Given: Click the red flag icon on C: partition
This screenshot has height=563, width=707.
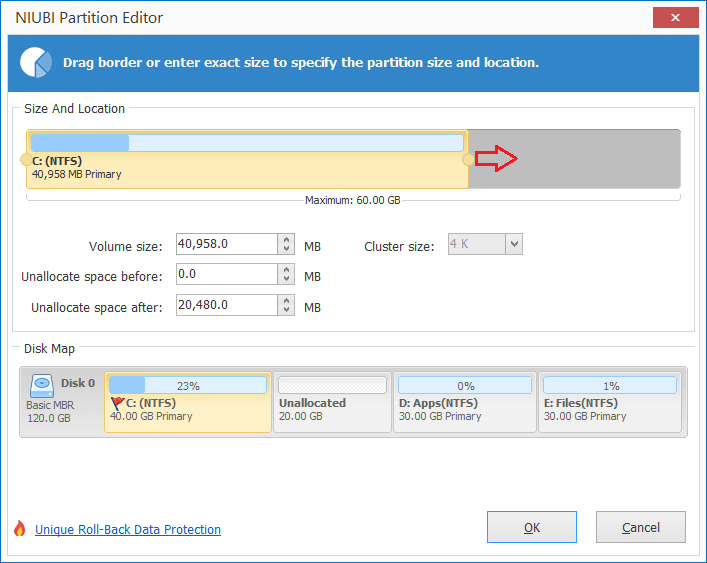Looking at the screenshot, I should pyautogui.click(x=117, y=403).
